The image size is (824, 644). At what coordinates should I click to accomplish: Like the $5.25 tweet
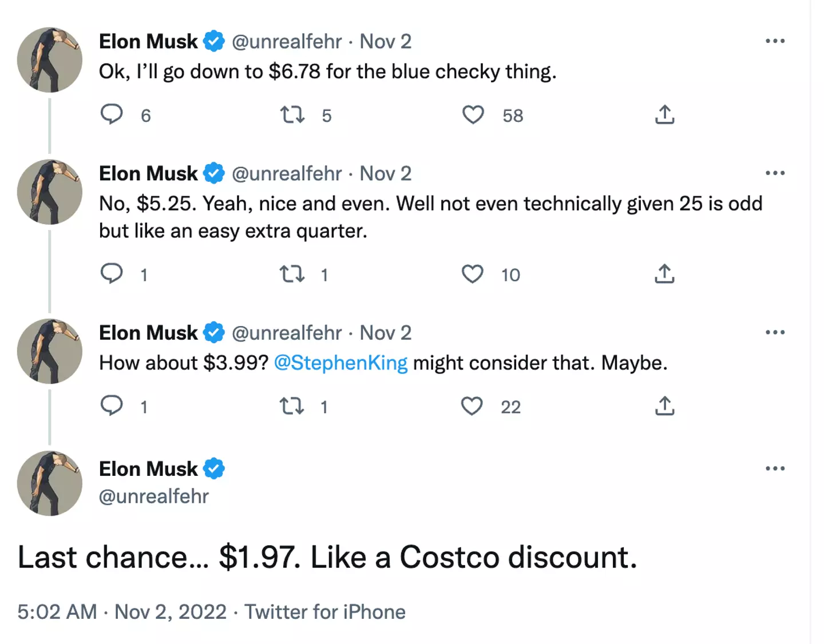click(x=473, y=275)
